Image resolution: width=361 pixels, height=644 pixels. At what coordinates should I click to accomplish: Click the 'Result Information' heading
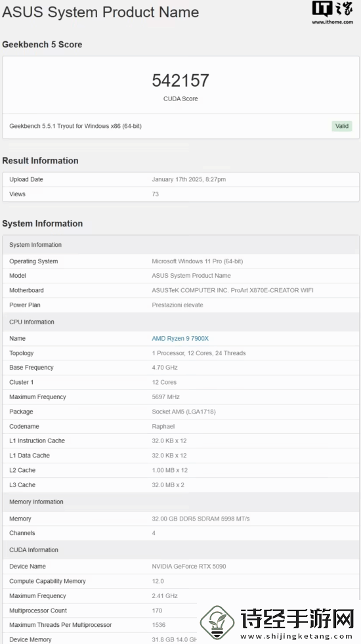click(40, 161)
